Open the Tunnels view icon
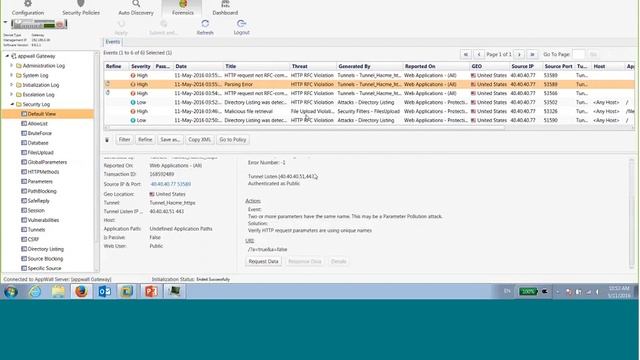640x360 pixels. point(24,230)
